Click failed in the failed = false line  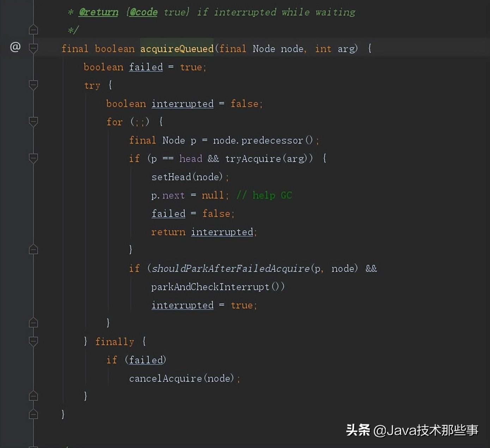point(169,213)
